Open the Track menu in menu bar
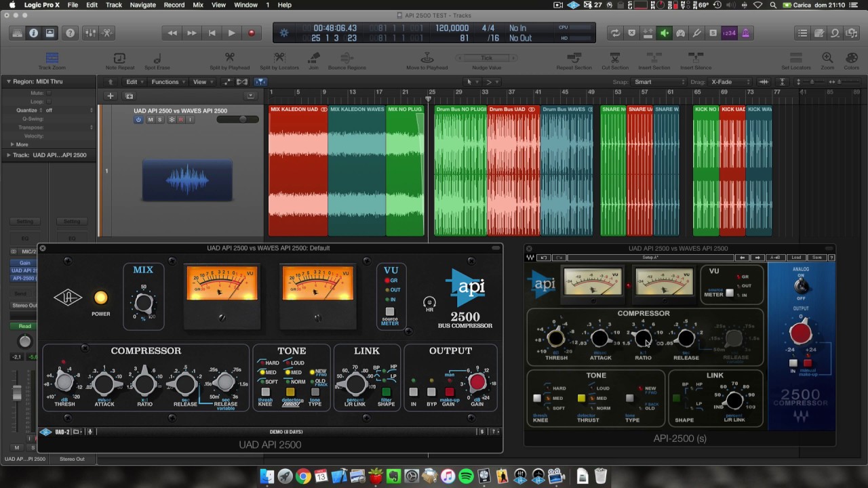Viewport: 868px width, 488px height. point(114,5)
